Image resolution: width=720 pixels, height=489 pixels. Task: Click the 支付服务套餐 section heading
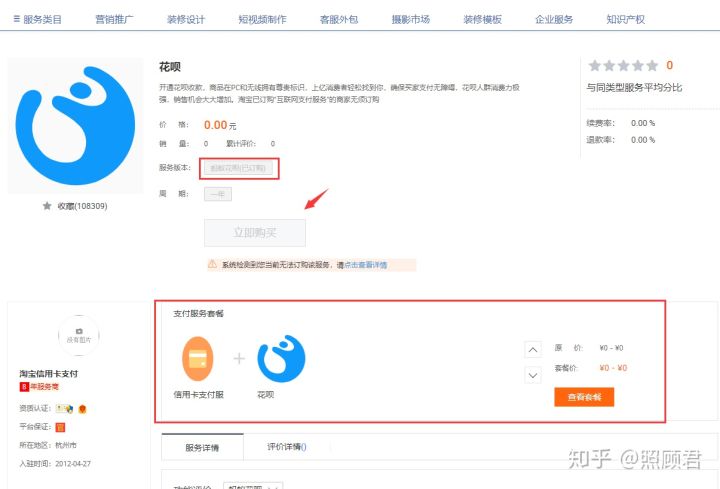pos(198,314)
